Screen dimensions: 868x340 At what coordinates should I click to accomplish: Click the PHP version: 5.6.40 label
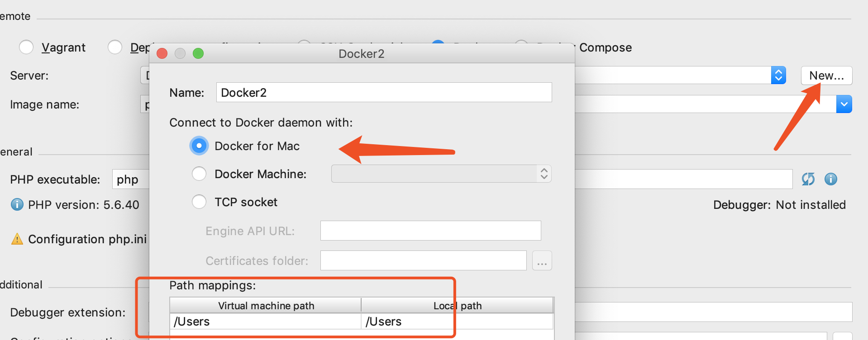(x=83, y=205)
